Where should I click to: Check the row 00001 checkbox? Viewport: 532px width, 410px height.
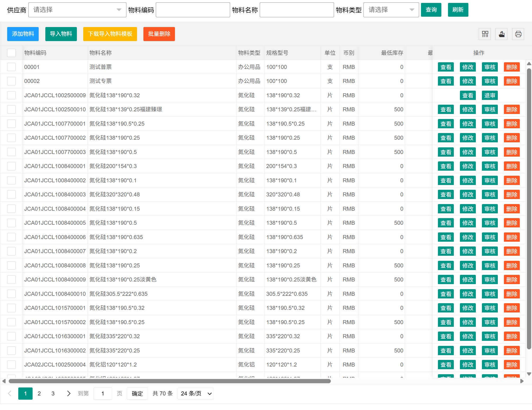pos(11,67)
